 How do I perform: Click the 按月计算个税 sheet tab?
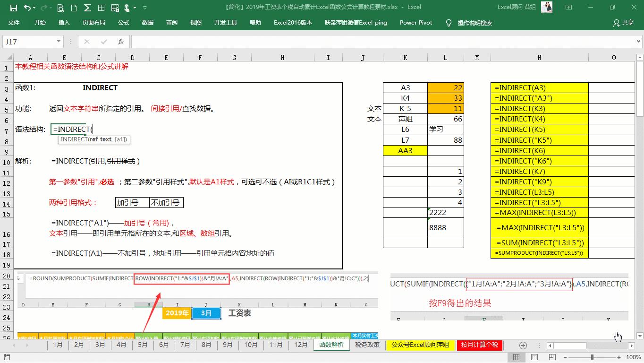479,345
